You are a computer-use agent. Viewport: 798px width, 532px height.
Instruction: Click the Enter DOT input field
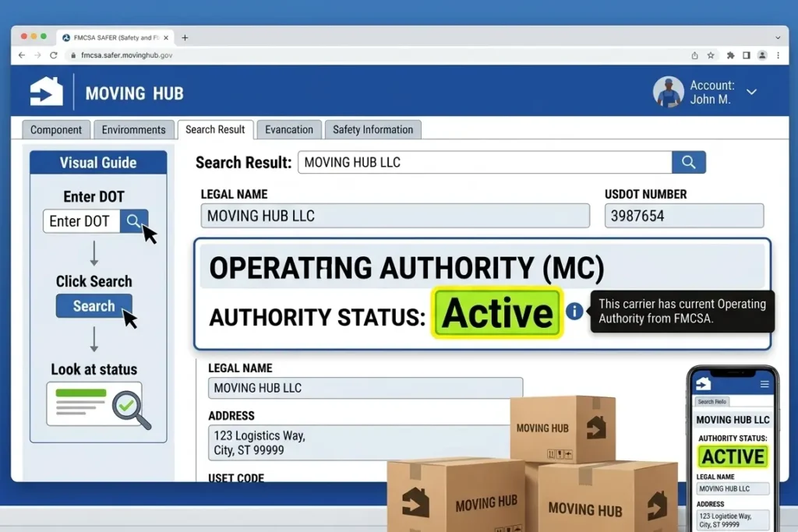point(81,221)
